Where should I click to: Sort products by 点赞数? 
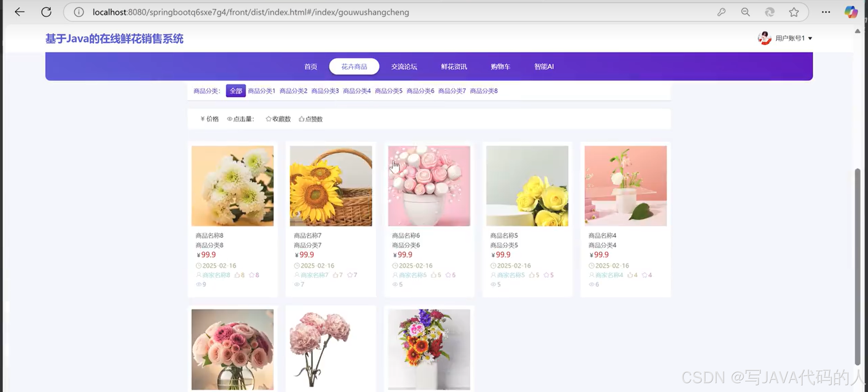(311, 119)
